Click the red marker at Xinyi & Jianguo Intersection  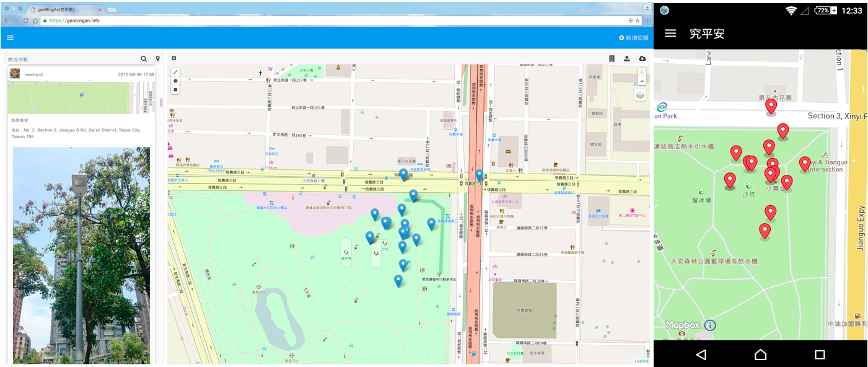(805, 164)
